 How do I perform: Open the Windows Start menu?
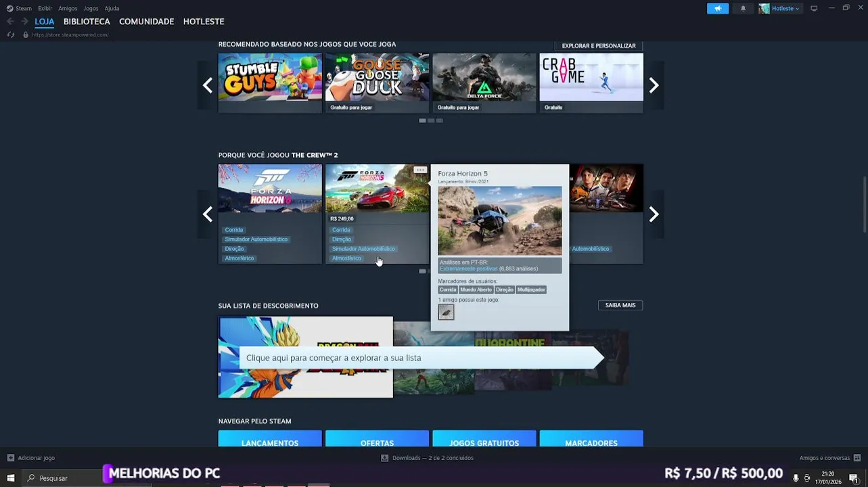point(10,478)
